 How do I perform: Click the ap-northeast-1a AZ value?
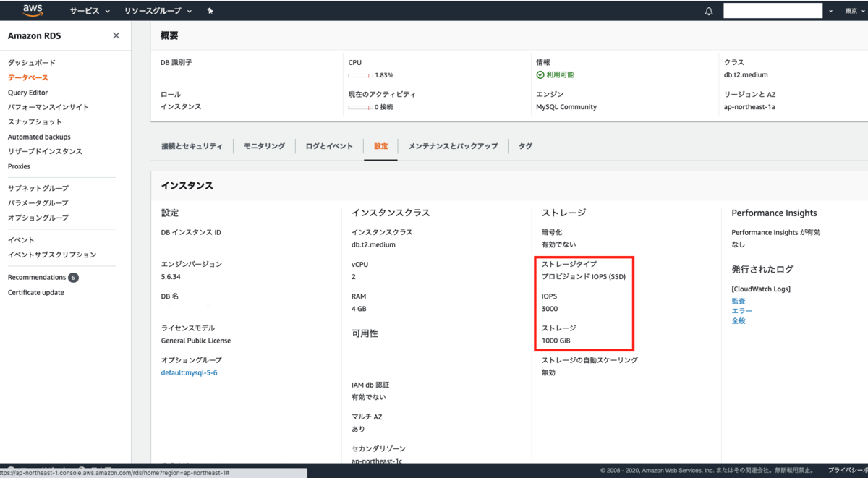click(749, 107)
